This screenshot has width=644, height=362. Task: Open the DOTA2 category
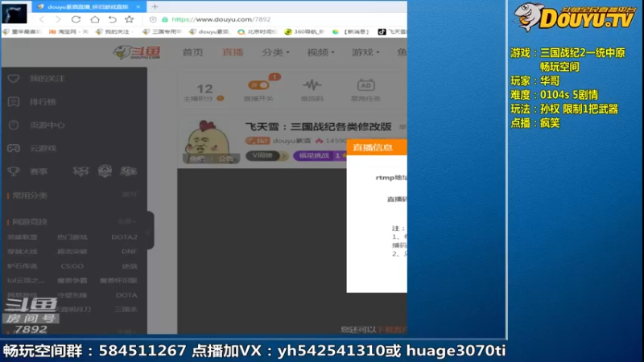(124, 237)
